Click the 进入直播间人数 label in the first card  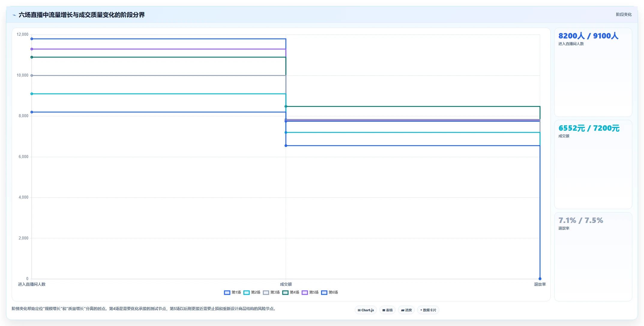pyautogui.click(x=571, y=44)
